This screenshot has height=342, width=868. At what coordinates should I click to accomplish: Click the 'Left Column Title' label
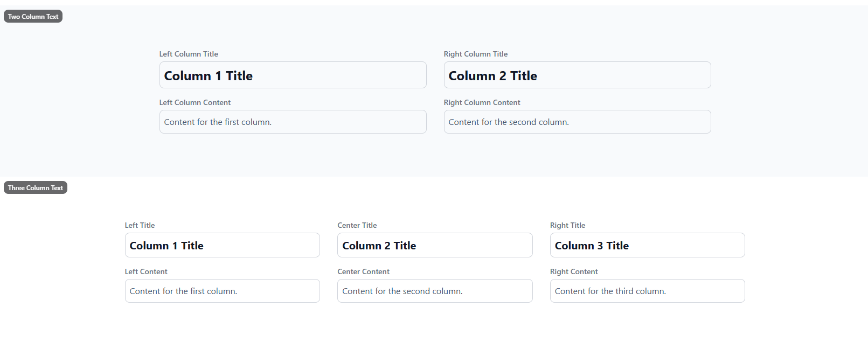(x=189, y=54)
